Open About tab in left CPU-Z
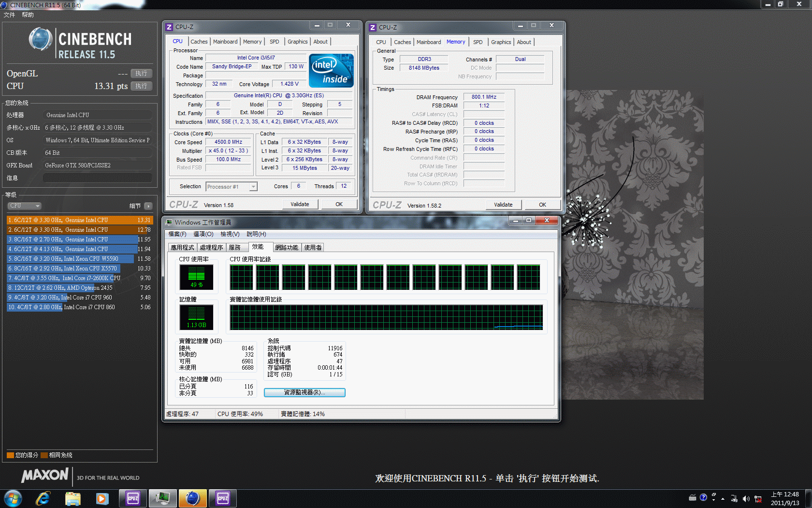The image size is (812, 508). pyautogui.click(x=320, y=42)
